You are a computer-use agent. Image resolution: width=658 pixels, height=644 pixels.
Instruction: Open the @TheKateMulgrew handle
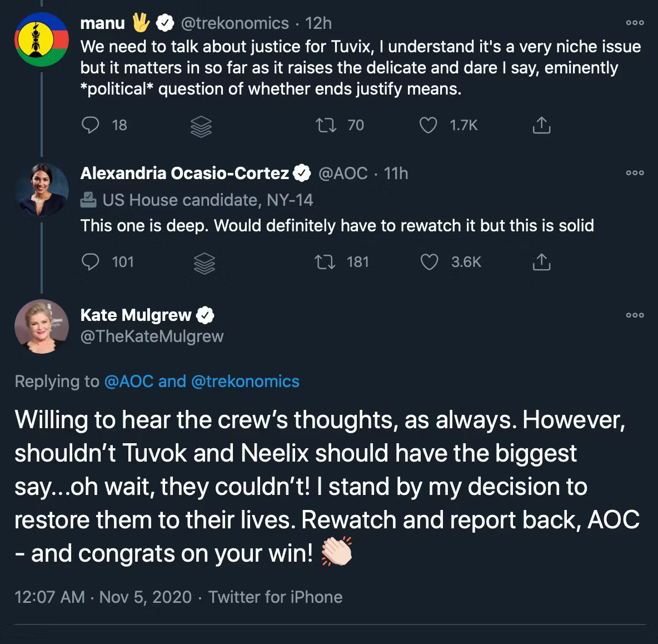[152, 336]
